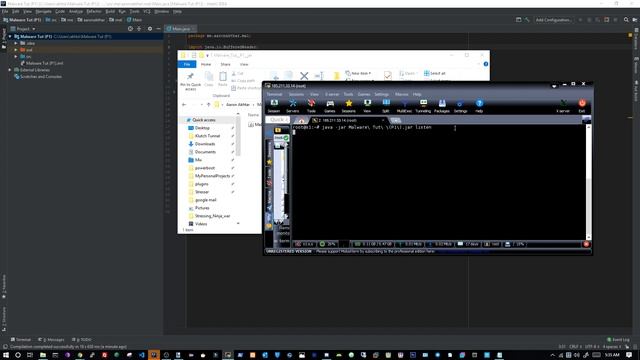The height and width of the screenshot is (360, 640).
Task: Click the Delete X icon in Explorer ribbon
Action: click(x=304, y=76)
